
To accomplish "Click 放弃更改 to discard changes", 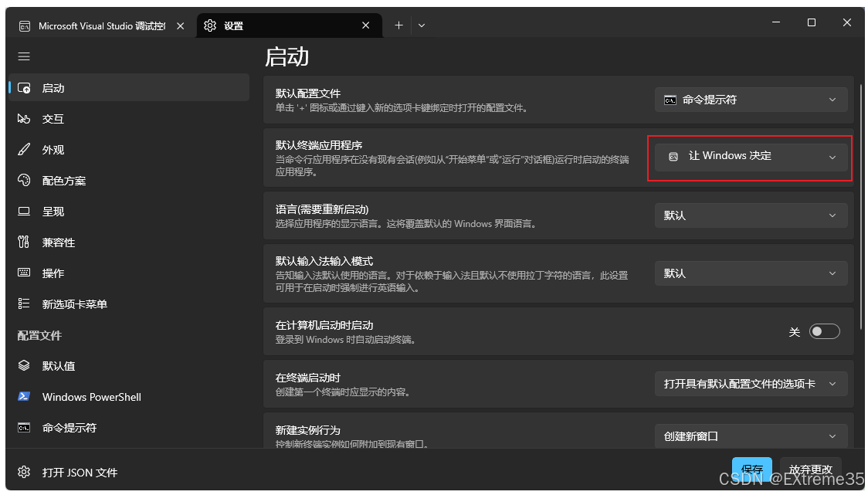I will click(x=810, y=469).
